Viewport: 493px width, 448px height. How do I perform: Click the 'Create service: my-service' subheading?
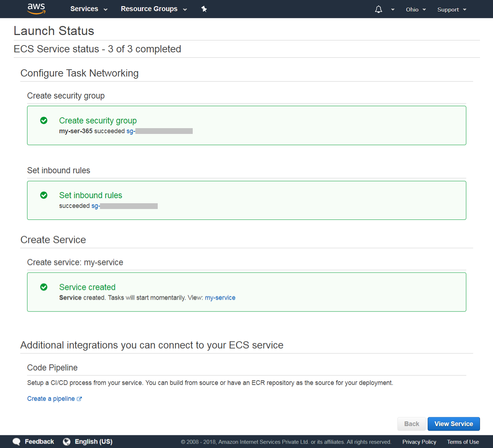tap(75, 262)
